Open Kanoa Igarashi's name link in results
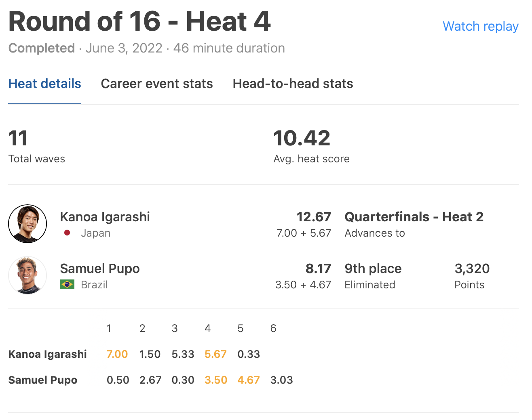Screen dimensions: 532x420 point(105,217)
